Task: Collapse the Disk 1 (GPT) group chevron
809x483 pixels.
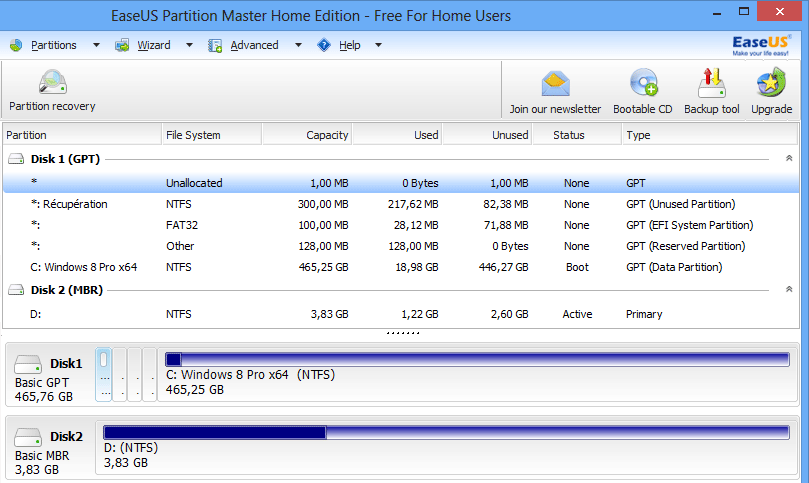Action: tap(789, 158)
